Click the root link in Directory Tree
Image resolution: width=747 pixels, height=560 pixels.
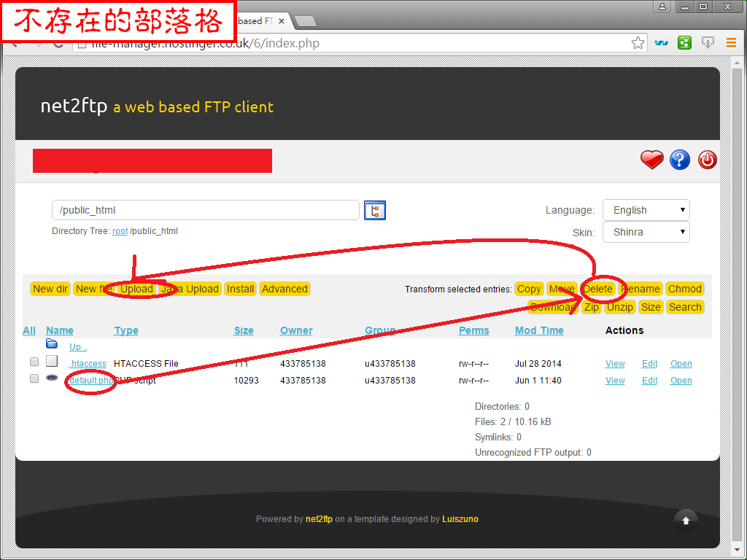coord(120,231)
